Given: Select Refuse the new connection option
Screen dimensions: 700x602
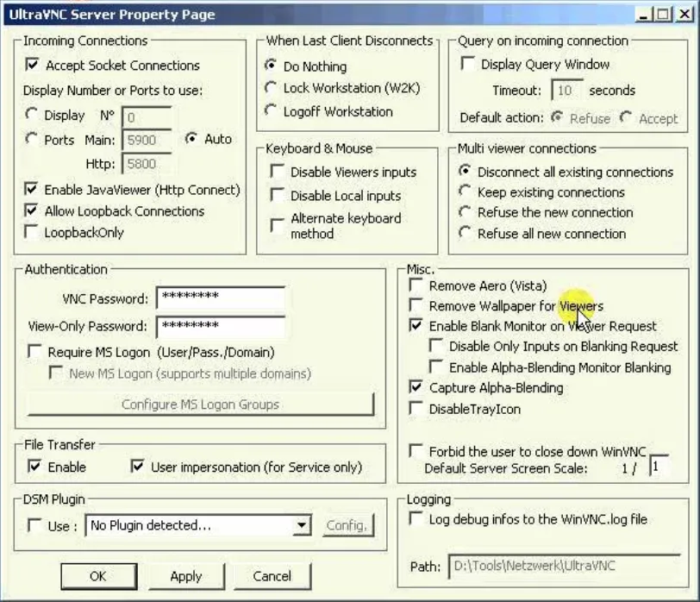Looking at the screenshot, I should 465,211.
